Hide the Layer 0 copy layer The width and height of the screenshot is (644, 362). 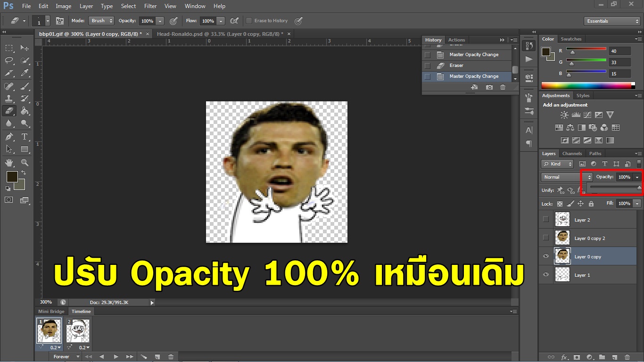pyautogui.click(x=546, y=256)
